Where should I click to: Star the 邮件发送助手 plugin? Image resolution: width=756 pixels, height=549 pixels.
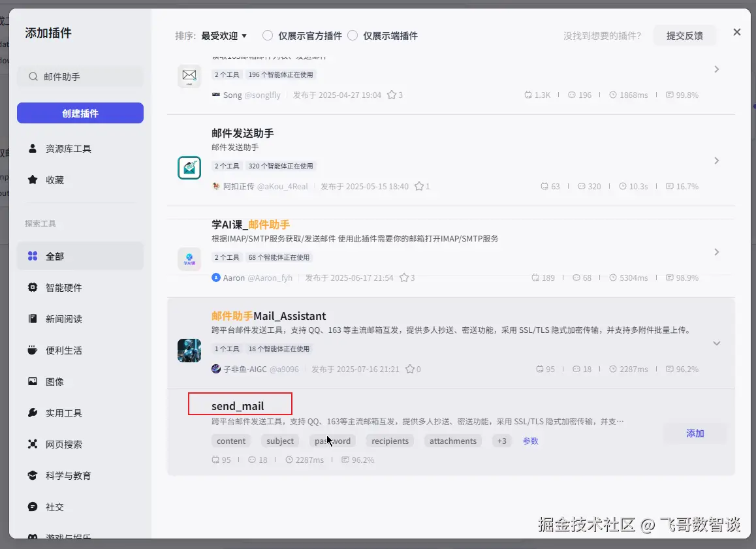click(x=420, y=186)
